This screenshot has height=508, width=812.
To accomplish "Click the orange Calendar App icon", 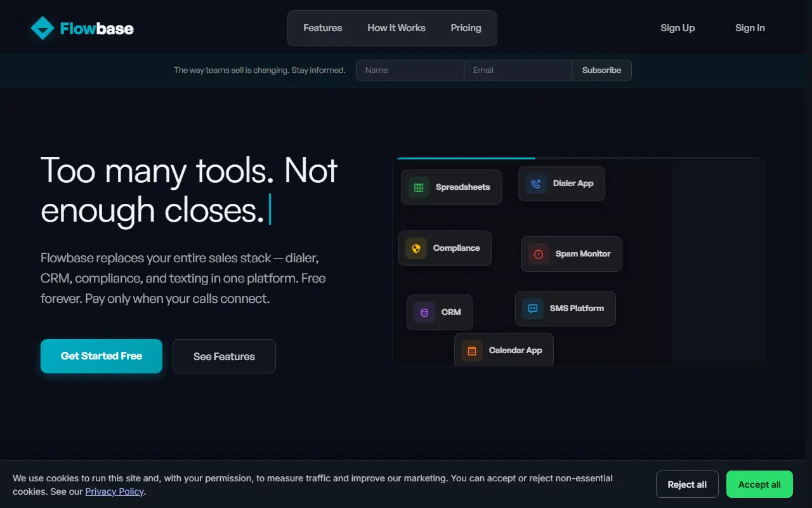I will pos(472,351).
